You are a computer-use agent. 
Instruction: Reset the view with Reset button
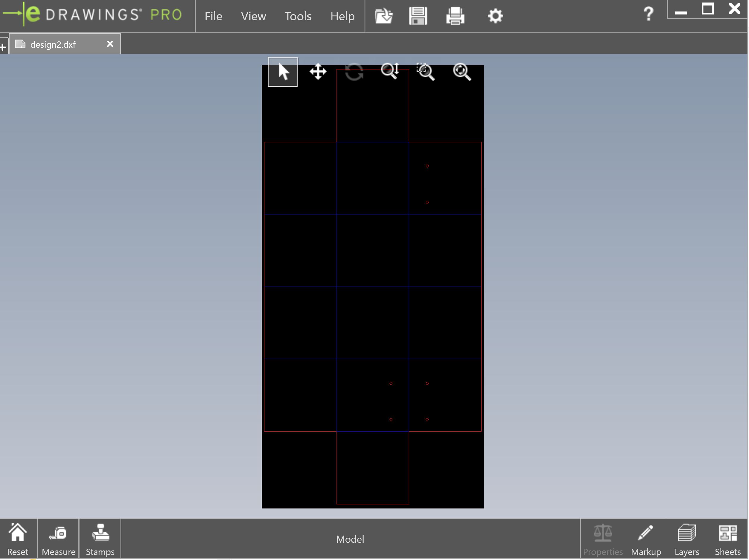[x=18, y=539]
